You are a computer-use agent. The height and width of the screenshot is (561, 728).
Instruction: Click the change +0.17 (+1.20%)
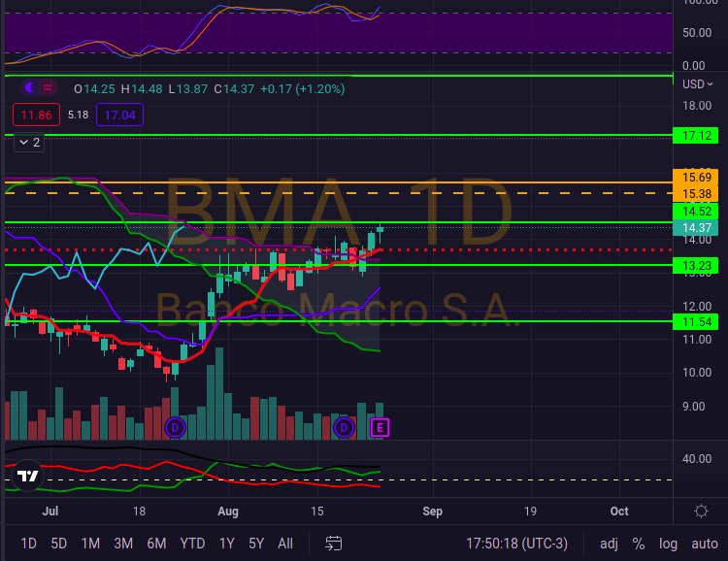click(303, 88)
